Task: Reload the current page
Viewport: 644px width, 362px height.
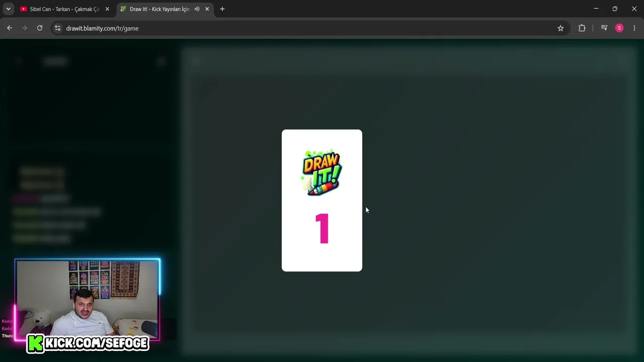Action: (x=40, y=28)
